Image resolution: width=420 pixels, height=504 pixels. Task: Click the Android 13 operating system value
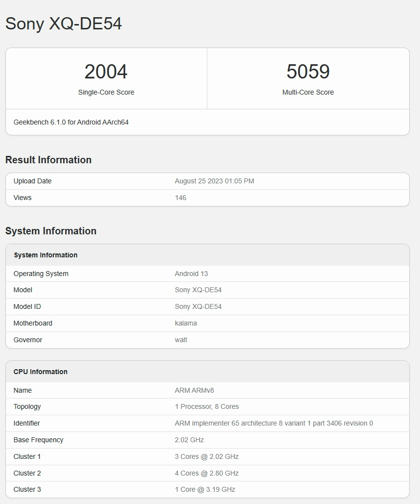[x=191, y=274]
